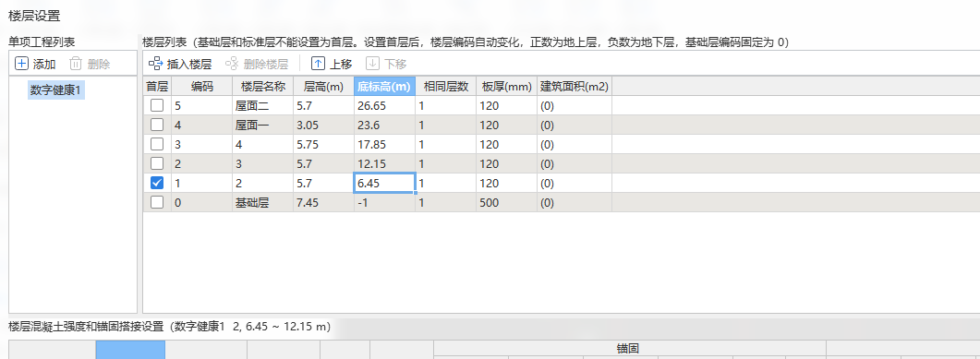Click the 下移 down arrow icon
Viewport: 980px width, 359px height.
click(x=372, y=64)
